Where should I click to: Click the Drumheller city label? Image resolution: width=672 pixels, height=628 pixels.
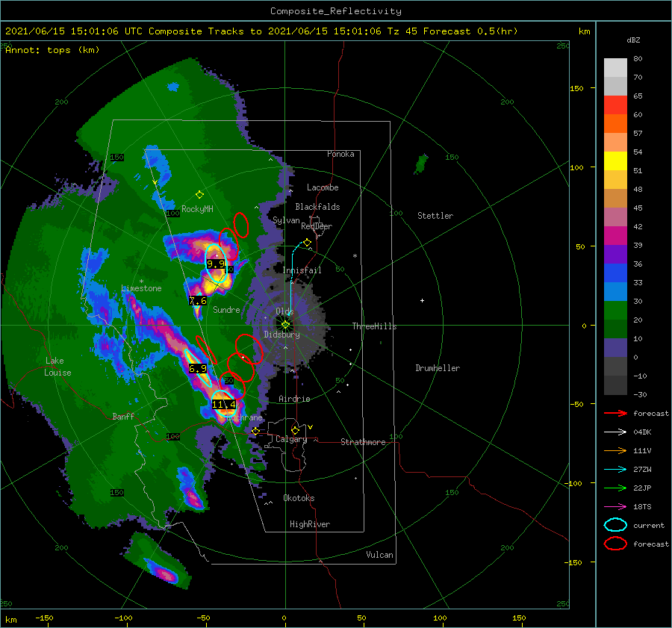tap(437, 368)
